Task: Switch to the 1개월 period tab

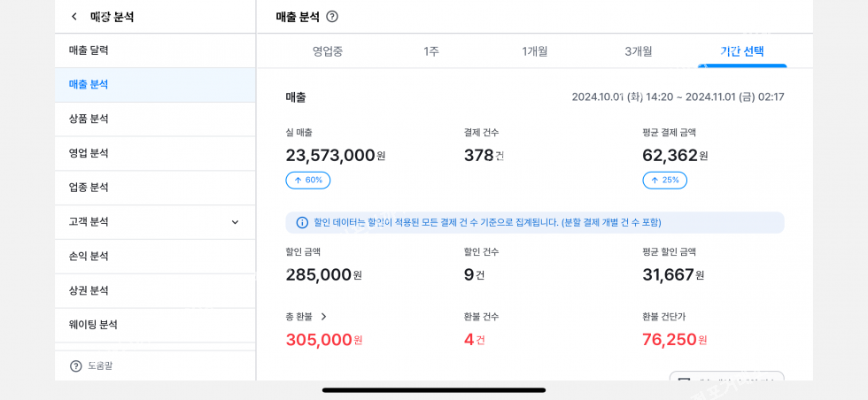Action: coord(535,51)
